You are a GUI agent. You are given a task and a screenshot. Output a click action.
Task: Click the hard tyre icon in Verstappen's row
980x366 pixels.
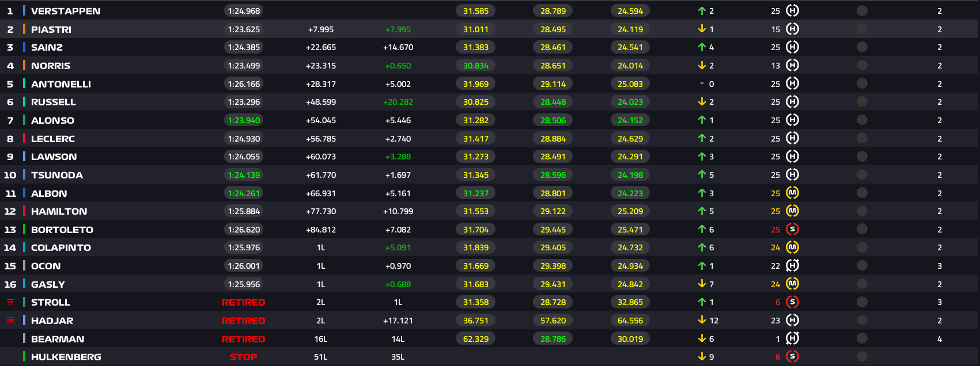tap(792, 11)
